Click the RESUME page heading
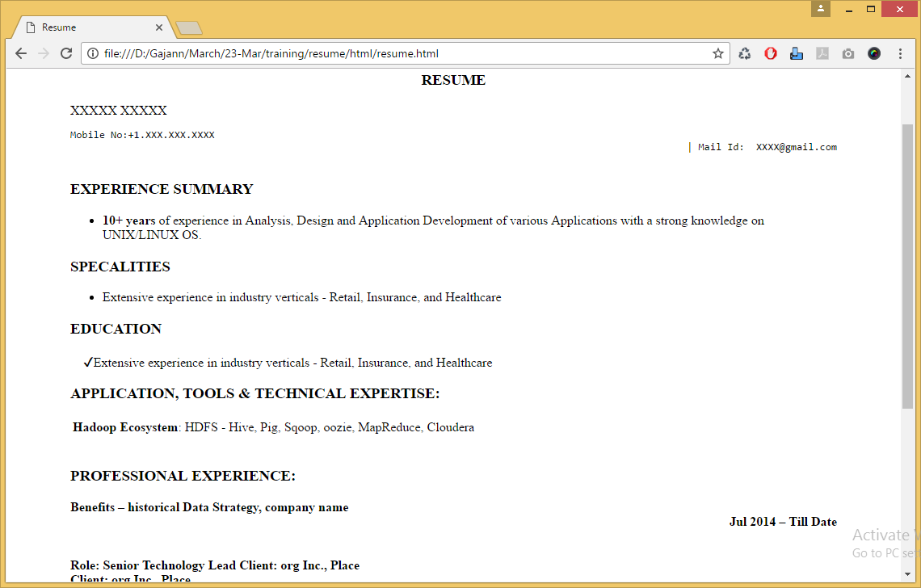The image size is (921, 588). [453, 80]
